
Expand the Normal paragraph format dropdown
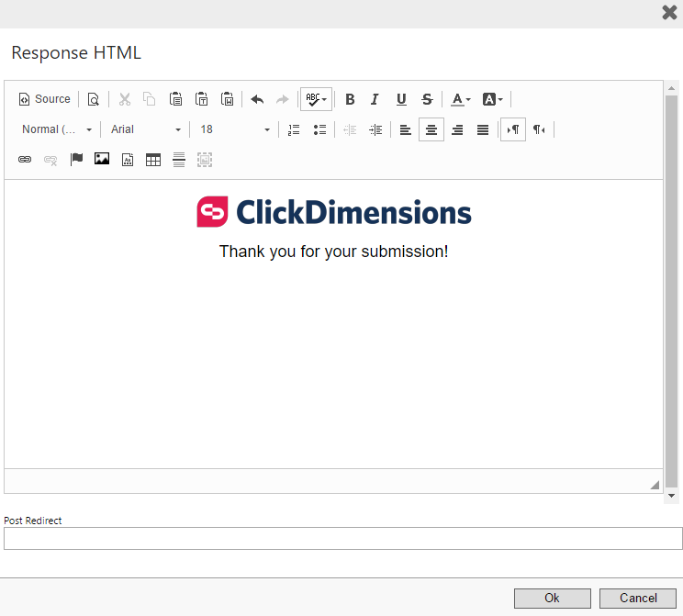point(57,129)
